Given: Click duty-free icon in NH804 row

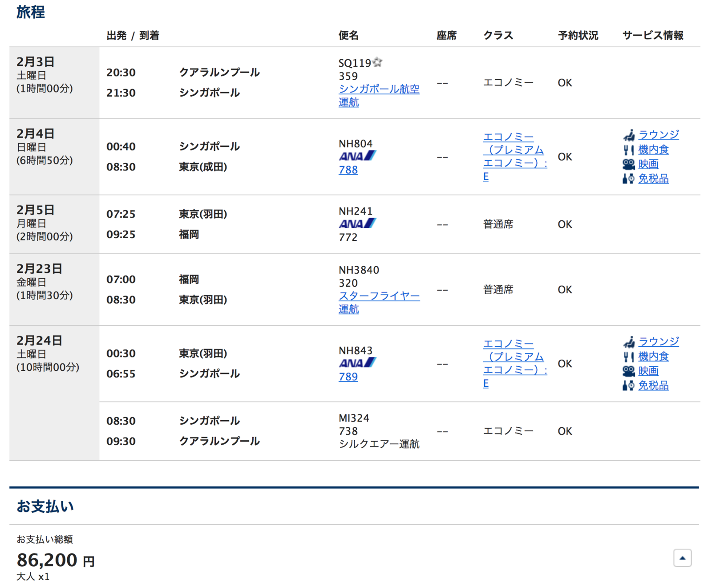Looking at the screenshot, I should [x=628, y=179].
